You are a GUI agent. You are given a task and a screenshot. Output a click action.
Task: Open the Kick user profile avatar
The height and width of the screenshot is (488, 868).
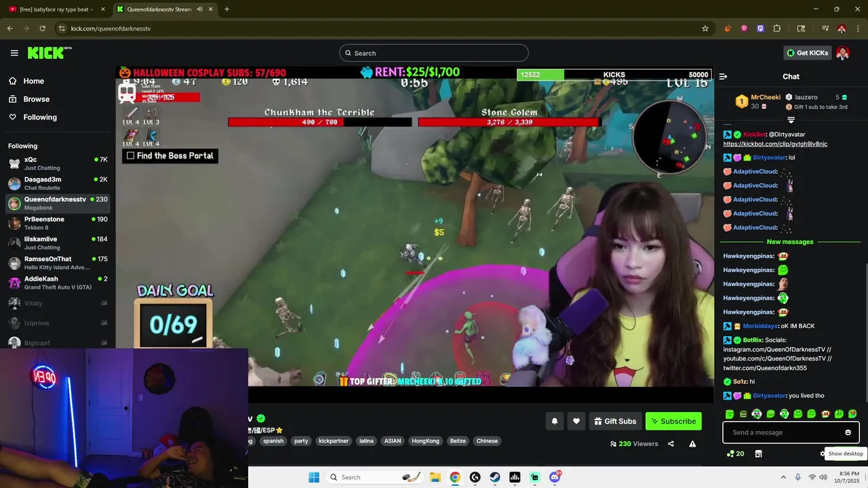[843, 53]
